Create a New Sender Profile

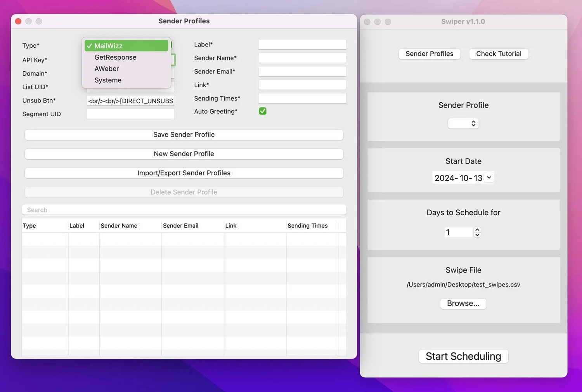pyautogui.click(x=184, y=154)
